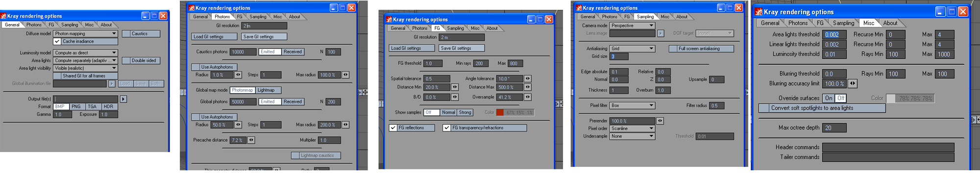Click the red Show samples color swatch
Image resolution: width=980 pixels, height=183 pixels.
click(x=500, y=112)
